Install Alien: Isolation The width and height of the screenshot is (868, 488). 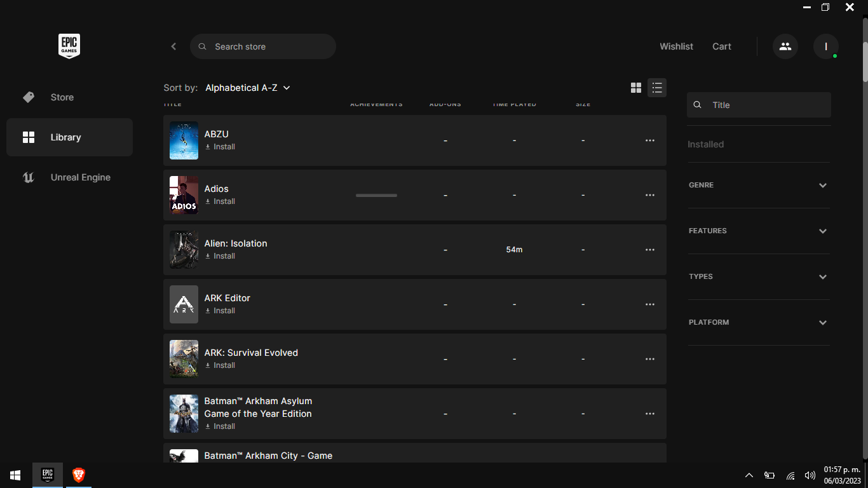point(220,256)
